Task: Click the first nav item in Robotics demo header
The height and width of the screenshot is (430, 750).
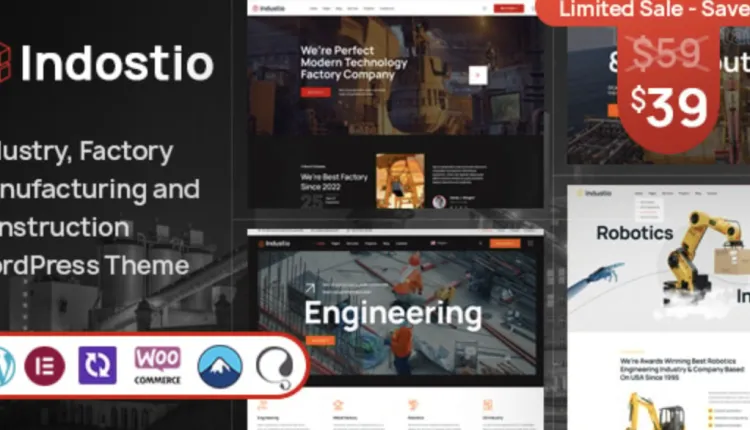Action: [639, 193]
